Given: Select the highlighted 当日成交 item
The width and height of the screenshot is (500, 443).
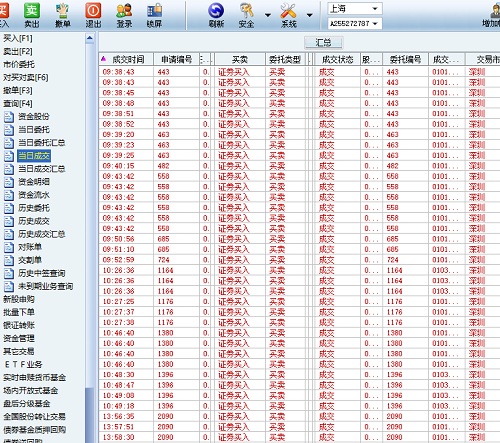Looking at the screenshot, I should tap(34, 156).
